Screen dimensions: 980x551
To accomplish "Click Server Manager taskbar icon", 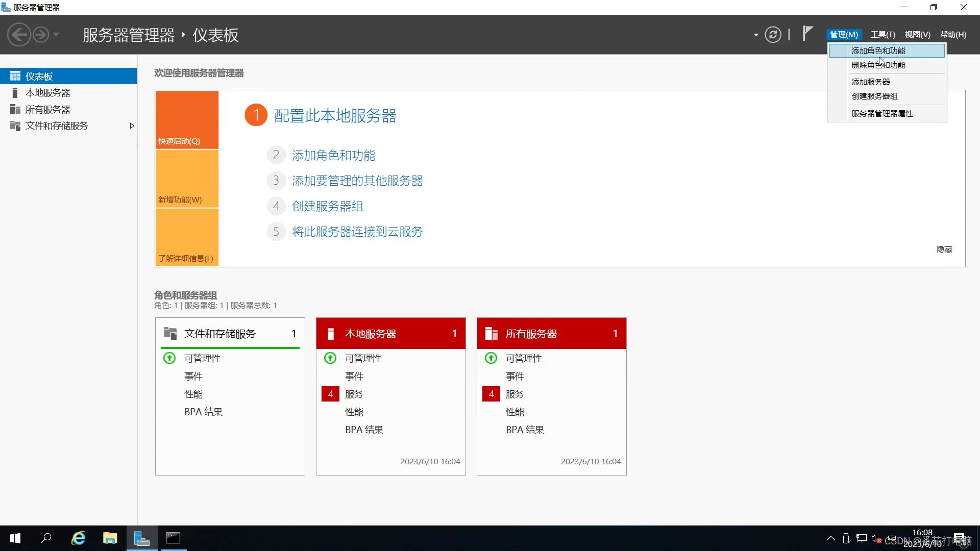I will coord(142,538).
